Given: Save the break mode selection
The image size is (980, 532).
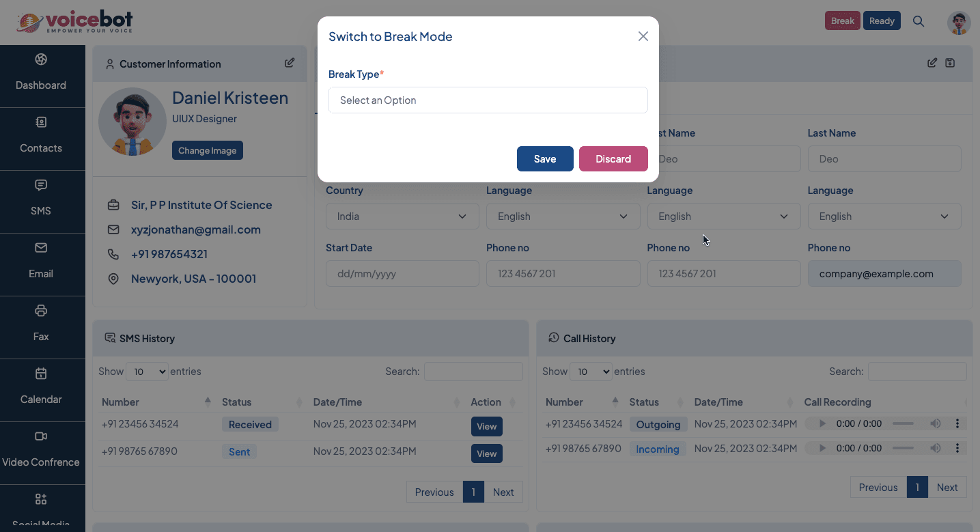Looking at the screenshot, I should tap(544, 159).
